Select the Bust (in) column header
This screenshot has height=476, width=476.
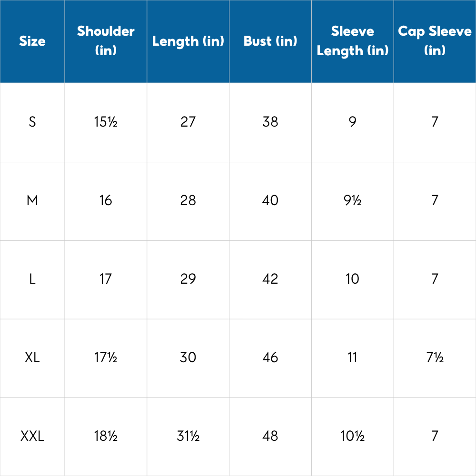point(270,41)
